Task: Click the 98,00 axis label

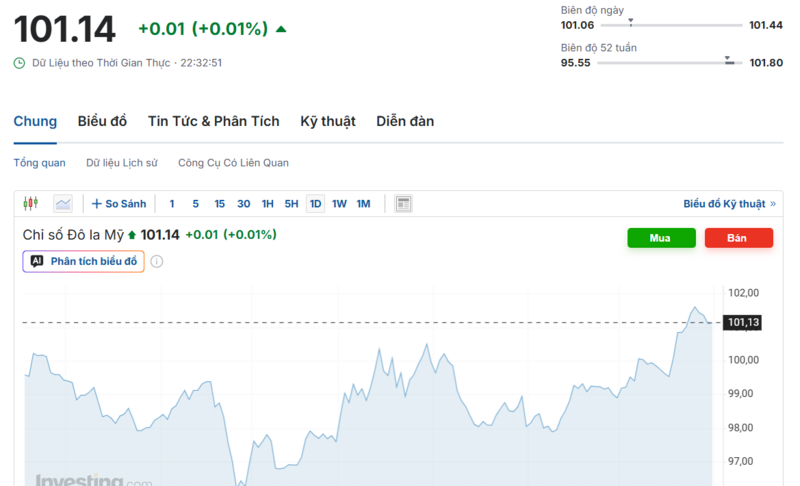Action: pos(740,428)
